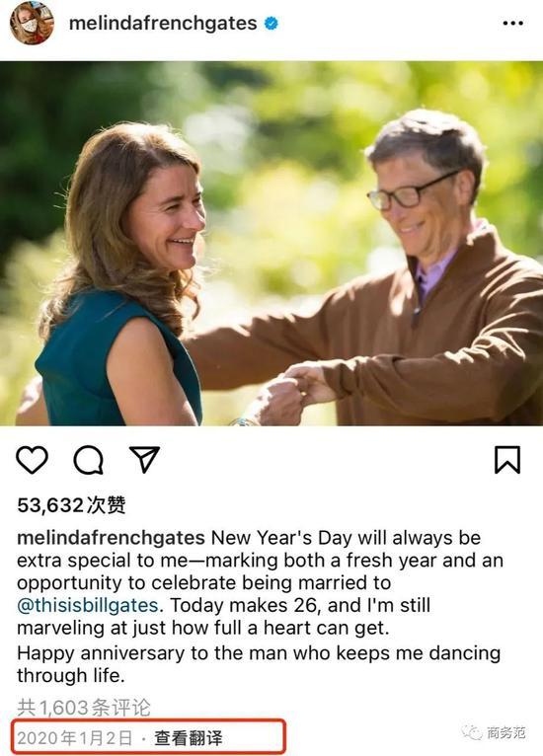Viewport: 543px width, 756px height.
Task: Click the caption text starting New Year's Day
Action: pyautogui.click(x=261, y=606)
